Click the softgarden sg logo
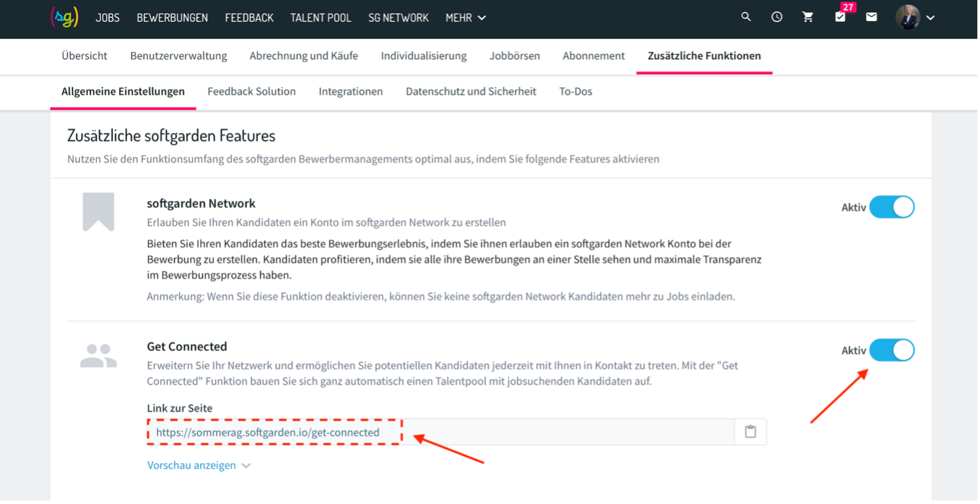The image size is (980, 504). coord(64,18)
